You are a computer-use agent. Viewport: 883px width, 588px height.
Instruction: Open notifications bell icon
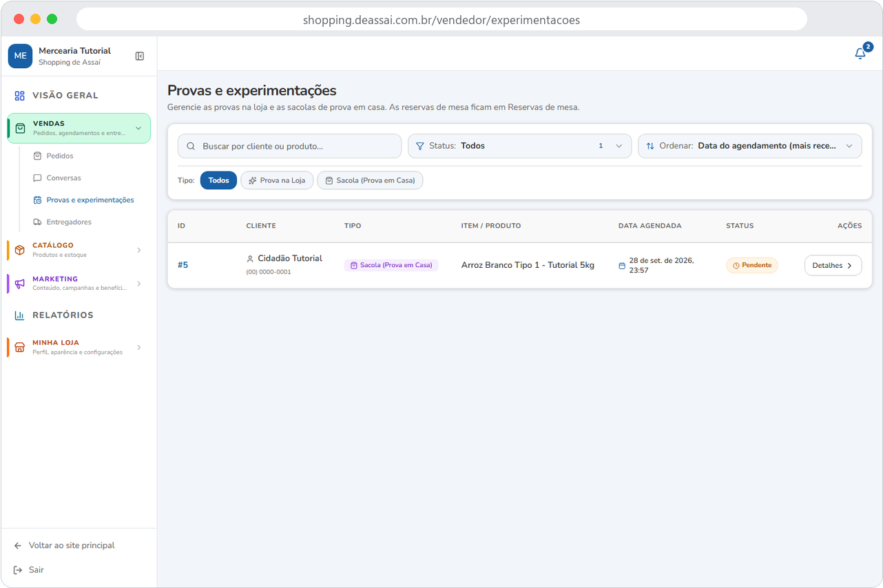coord(860,54)
